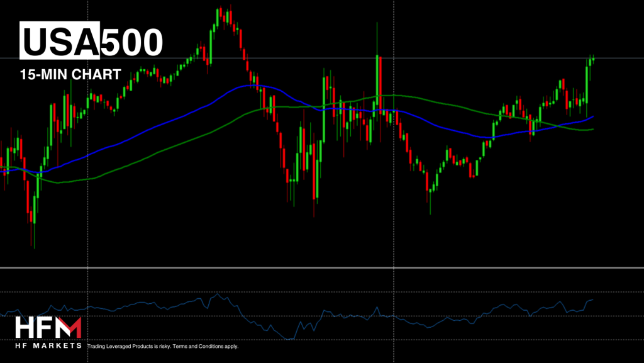The width and height of the screenshot is (644, 363).
Task: Select the dashed vertical session line at chart center
Action: (x=393, y=189)
